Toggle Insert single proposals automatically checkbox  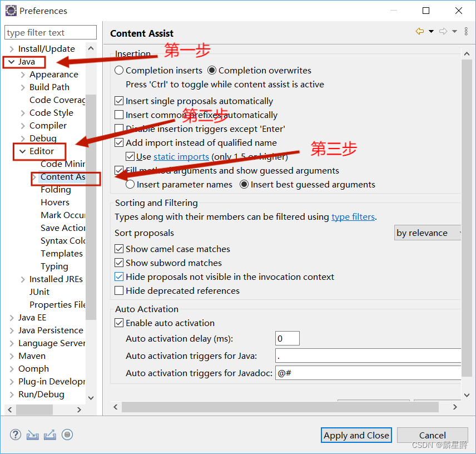point(119,101)
